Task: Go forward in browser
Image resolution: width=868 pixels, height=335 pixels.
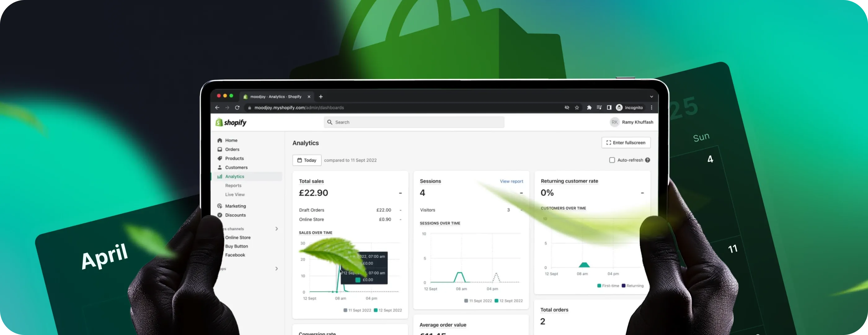Action: [x=227, y=108]
